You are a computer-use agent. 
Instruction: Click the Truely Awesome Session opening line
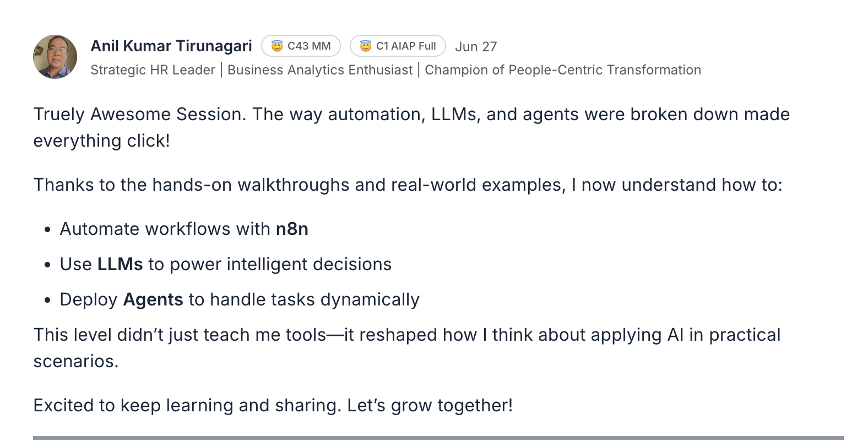411,127
